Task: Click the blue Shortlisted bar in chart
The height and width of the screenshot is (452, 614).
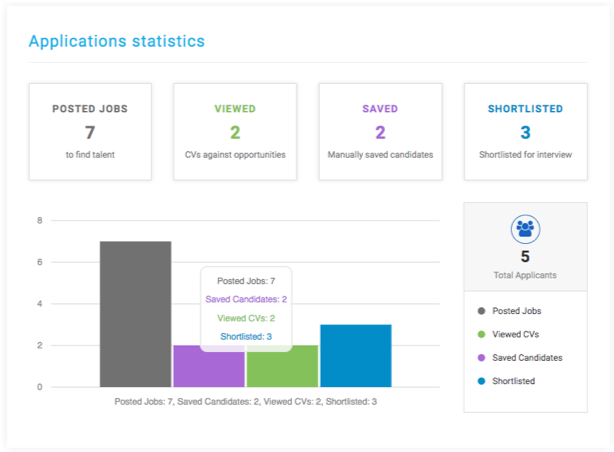Action: point(355,355)
